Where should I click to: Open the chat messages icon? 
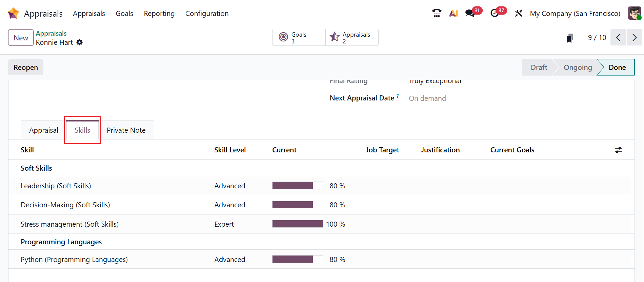point(470,14)
